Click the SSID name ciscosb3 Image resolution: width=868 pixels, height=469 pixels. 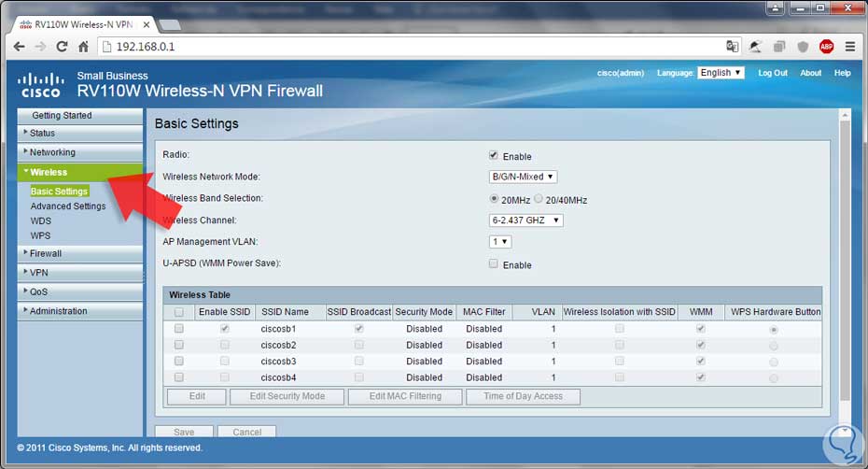278,362
